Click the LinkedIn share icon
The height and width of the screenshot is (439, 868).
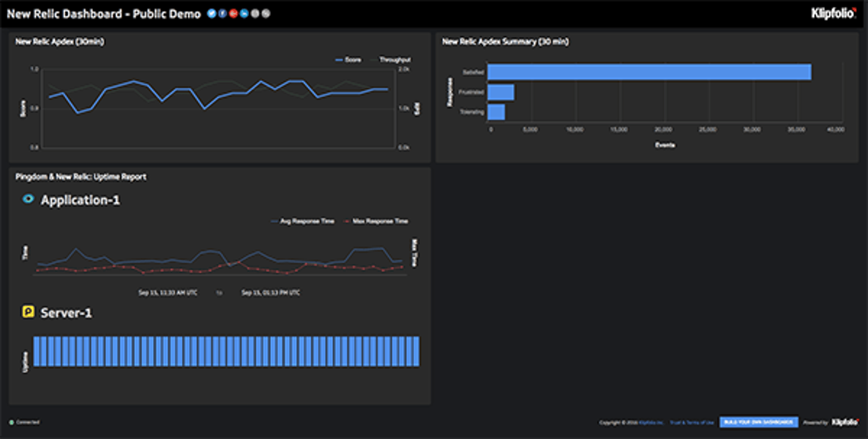tap(244, 14)
